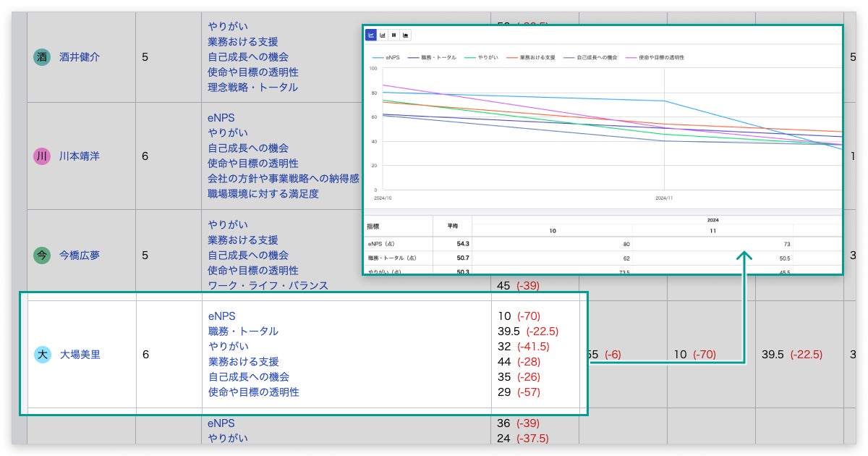Viewport: 868px width, 456px height.
Task: Toggle the eNPS series in chart legend
Action: (x=386, y=57)
